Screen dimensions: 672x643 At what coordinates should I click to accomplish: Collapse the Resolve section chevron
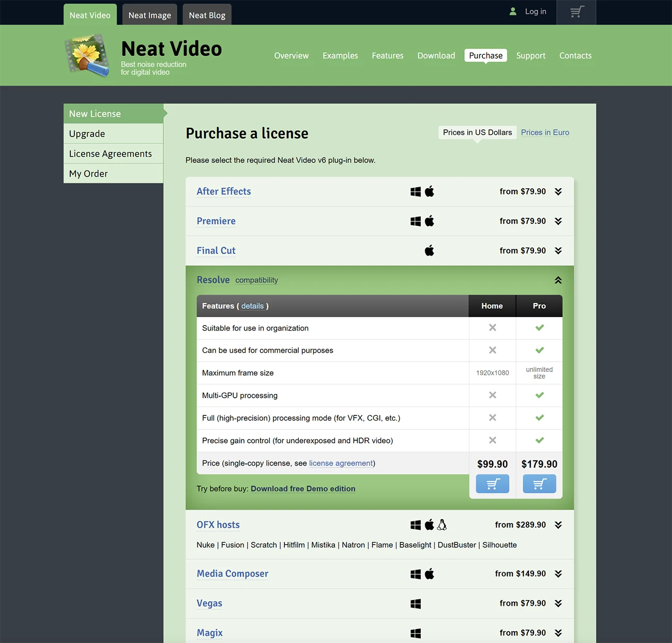pos(558,280)
